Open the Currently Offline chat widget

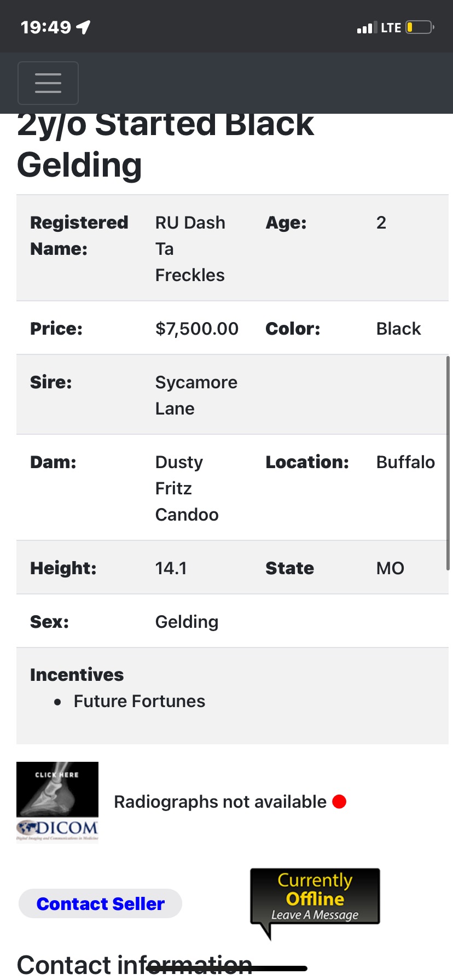315,900
